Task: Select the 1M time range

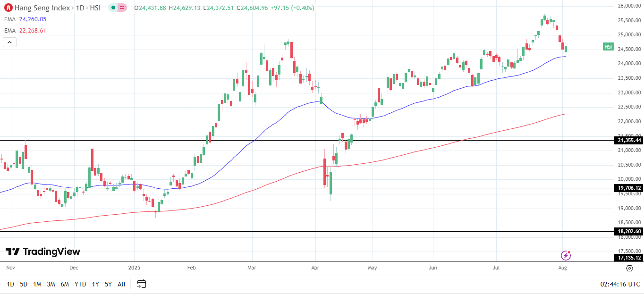Action: click(x=37, y=284)
